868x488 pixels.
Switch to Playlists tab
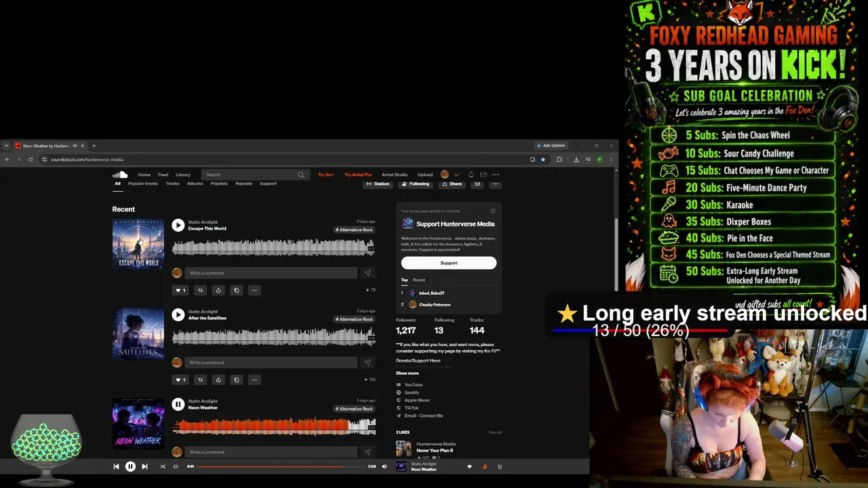[x=219, y=184]
